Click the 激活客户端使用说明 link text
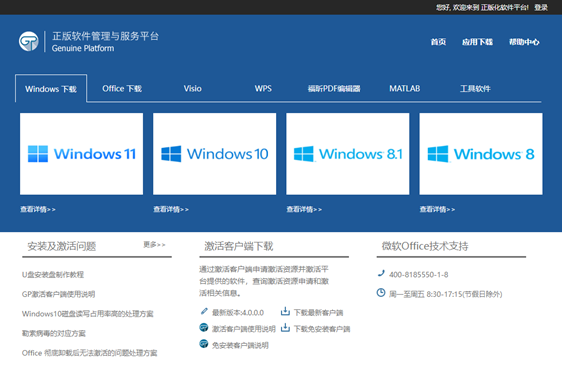The image size is (562, 368). click(x=244, y=329)
